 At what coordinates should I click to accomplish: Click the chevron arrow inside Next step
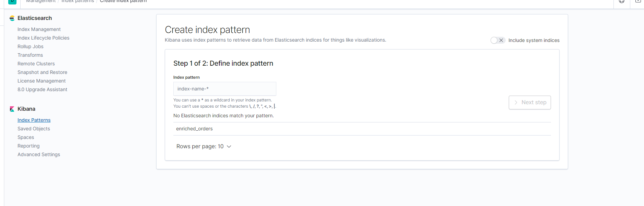pyautogui.click(x=516, y=102)
